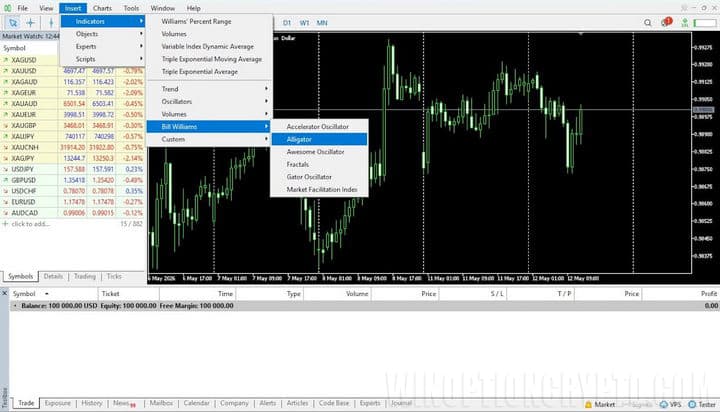Expand the Bill Williams submenu
This screenshot has width=720, height=412.
[x=209, y=127]
